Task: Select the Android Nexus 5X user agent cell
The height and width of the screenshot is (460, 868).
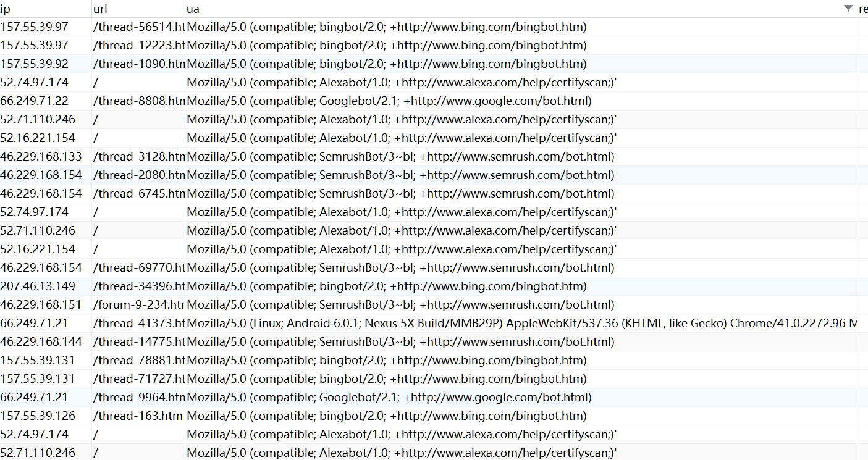Action: tap(521, 324)
